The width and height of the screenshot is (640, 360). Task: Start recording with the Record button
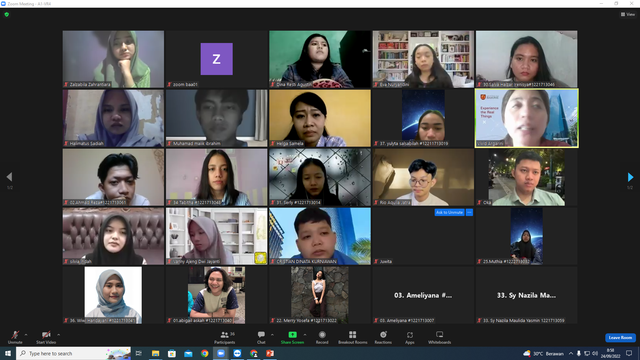[322, 337]
